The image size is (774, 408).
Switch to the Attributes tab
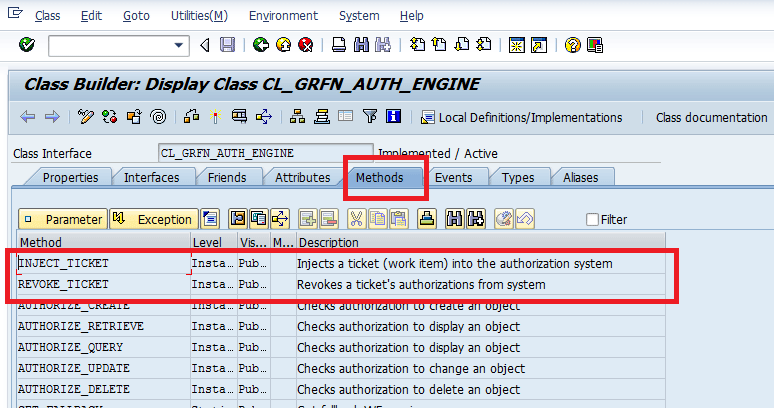[302, 178]
